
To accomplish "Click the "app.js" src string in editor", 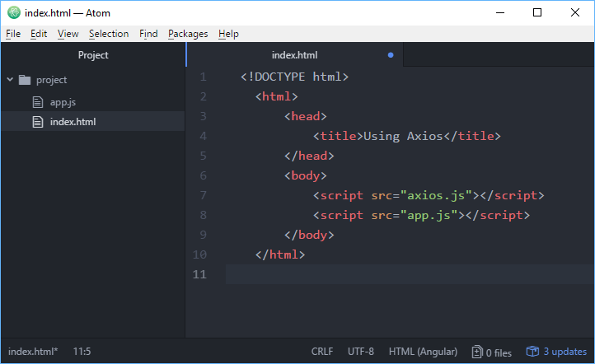I will (x=429, y=215).
